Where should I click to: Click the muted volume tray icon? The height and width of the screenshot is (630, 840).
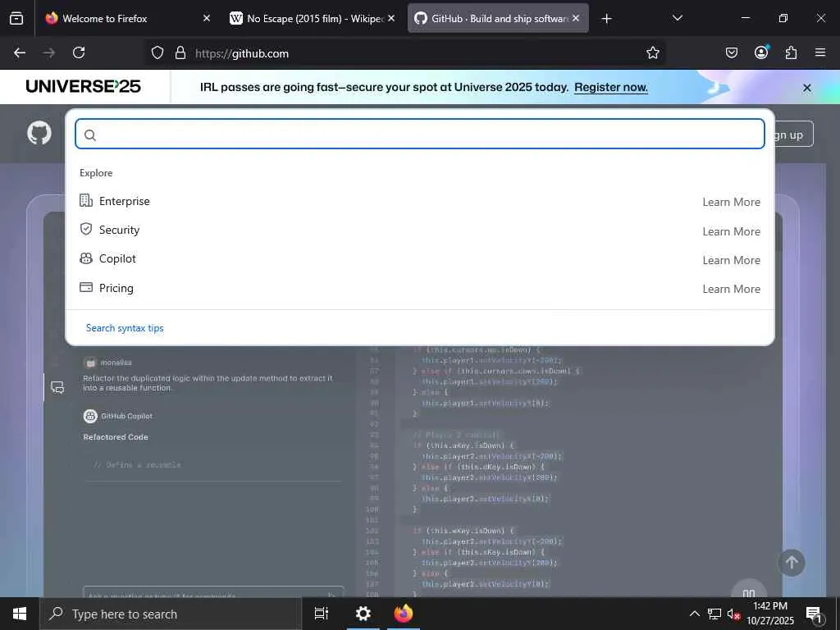pos(733,614)
